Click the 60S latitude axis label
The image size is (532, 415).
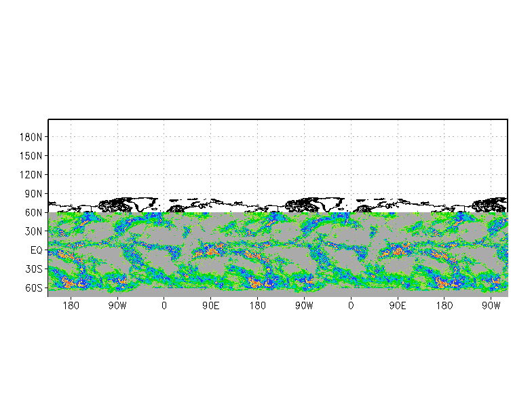coord(34,288)
